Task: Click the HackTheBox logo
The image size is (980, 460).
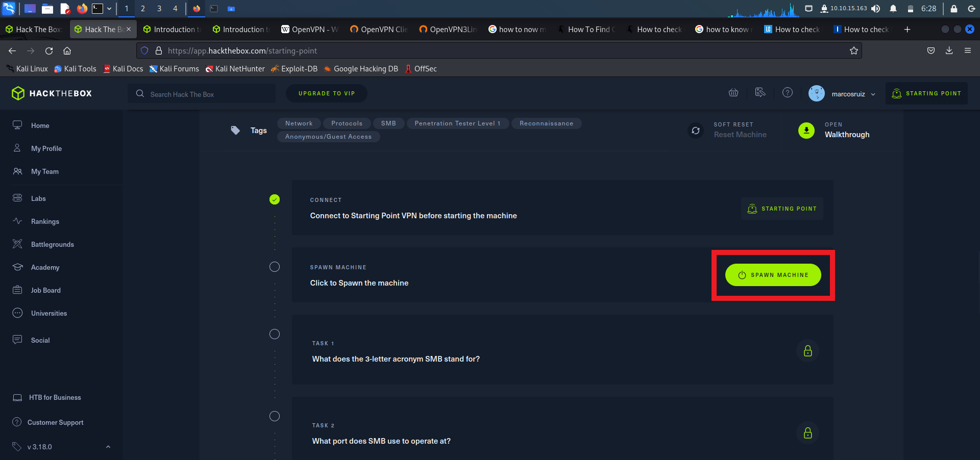Action: [x=52, y=93]
